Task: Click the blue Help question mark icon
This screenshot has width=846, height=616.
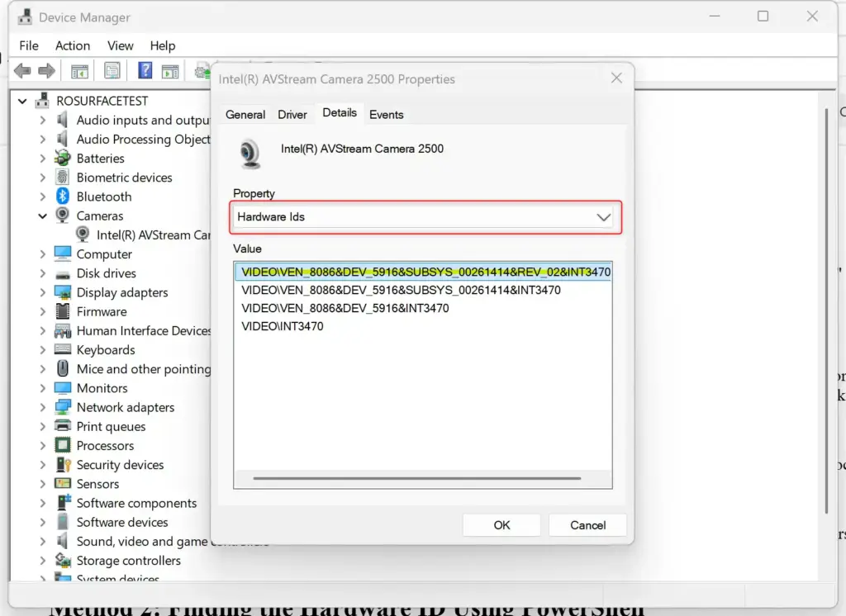Action: 145,71
